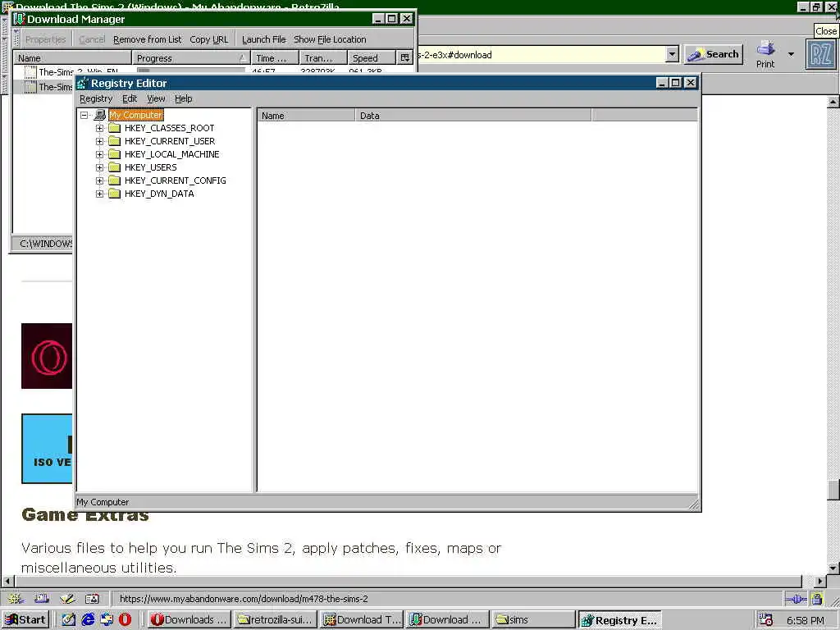Open the Print dropdown arrow
840x630 pixels.
click(791, 54)
